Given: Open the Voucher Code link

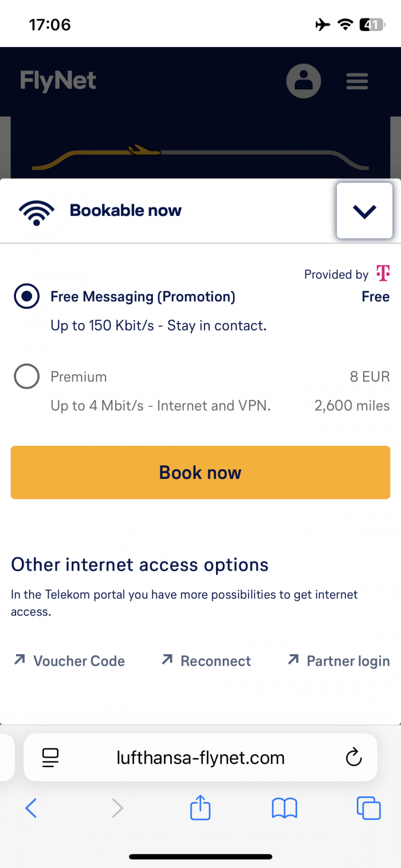Looking at the screenshot, I should [69, 661].
